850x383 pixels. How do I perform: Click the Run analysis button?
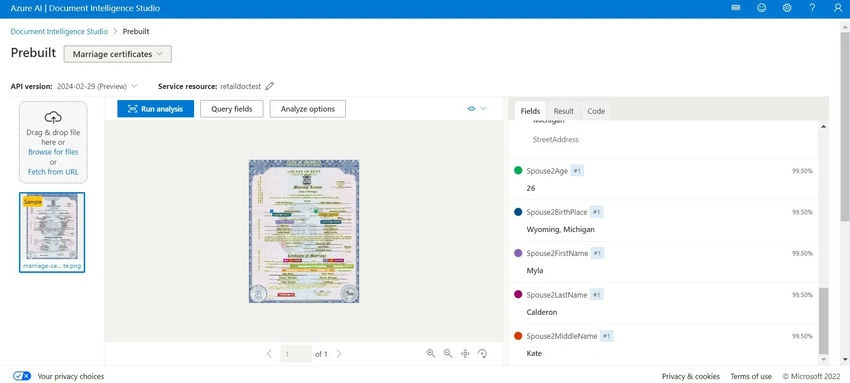pos(156,109)
